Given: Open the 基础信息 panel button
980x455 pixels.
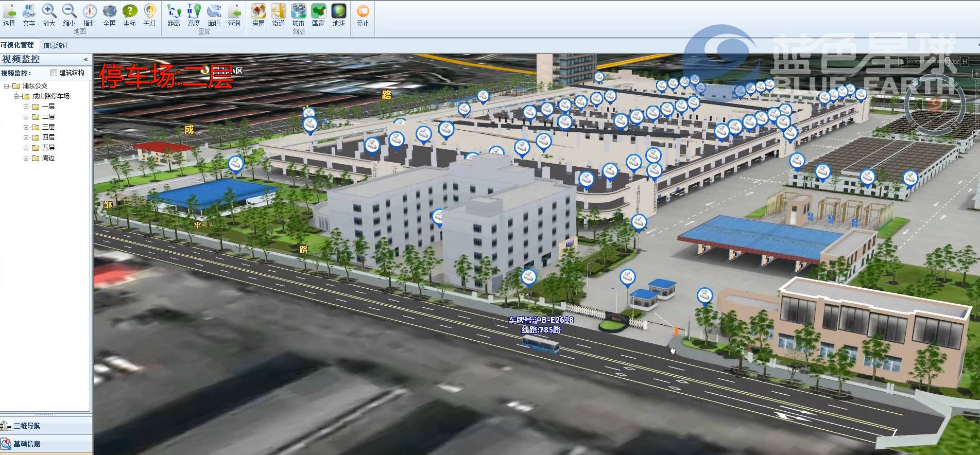Looking at the screenshot, I should point(27,444).
